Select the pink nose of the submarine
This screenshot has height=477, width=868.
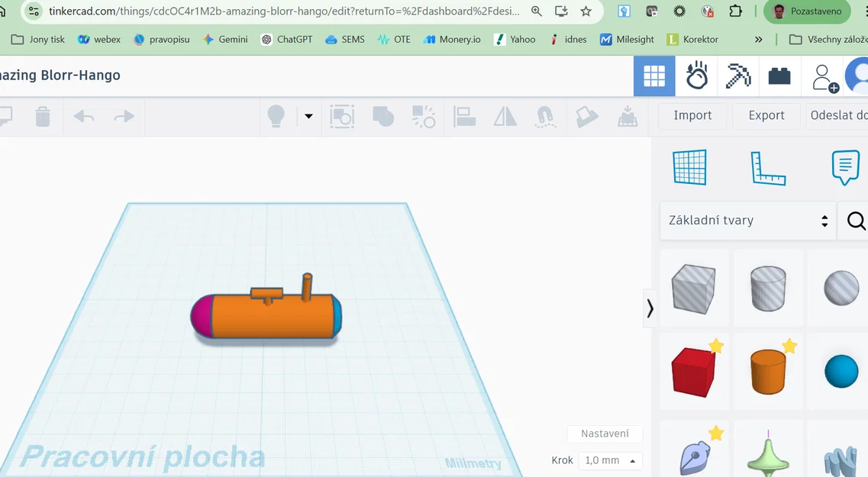202,316
